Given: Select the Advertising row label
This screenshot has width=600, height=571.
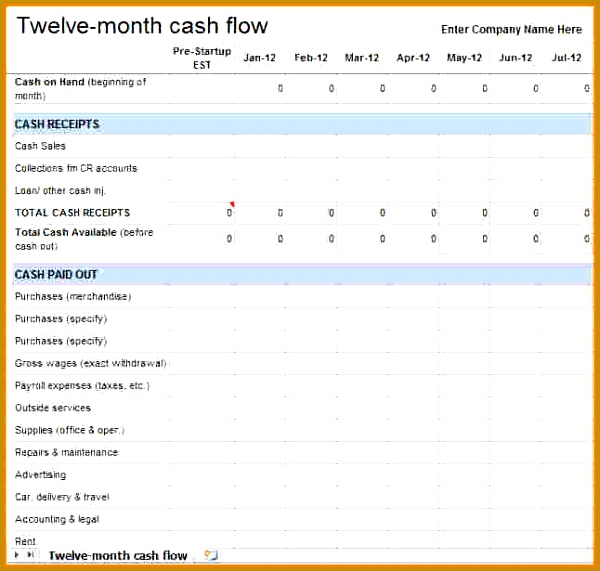Looking at the screenshot, I should pyautogui.click(x=41, y=475).
